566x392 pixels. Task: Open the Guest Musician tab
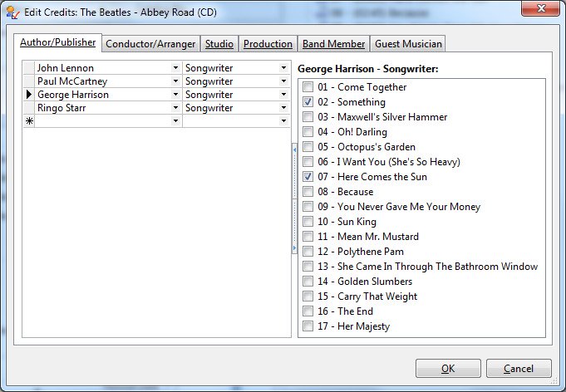[408, 44]
